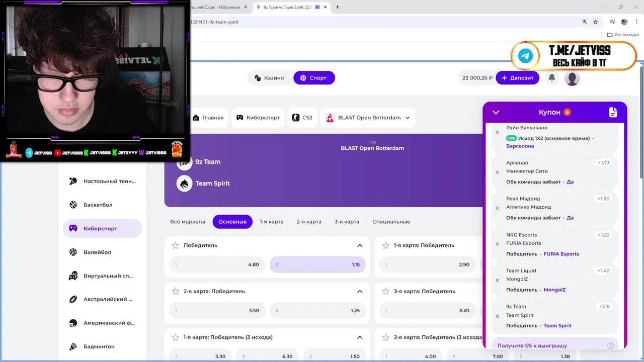Switch to Казино section
This screenshot has height=362, width=644.
pyautogui.click(x=269, y=78)
